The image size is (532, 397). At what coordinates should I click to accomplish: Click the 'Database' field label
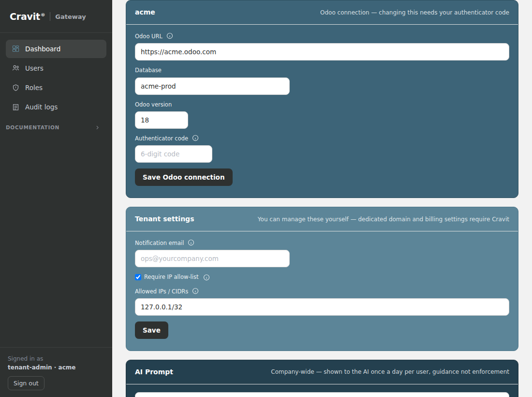pyautogui.click(x=148, y=70)
